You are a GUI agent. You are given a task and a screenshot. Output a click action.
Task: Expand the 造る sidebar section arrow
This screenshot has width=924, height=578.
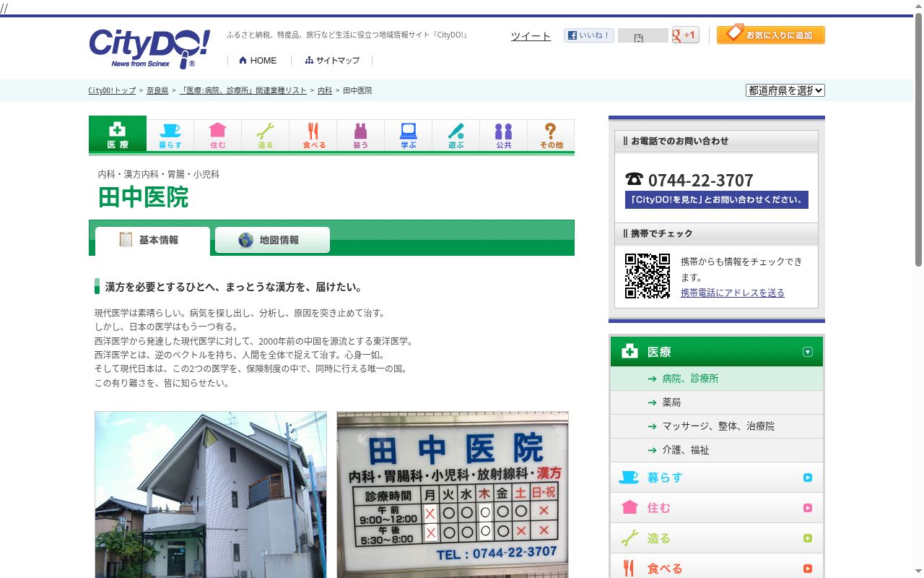coord(808,538)
